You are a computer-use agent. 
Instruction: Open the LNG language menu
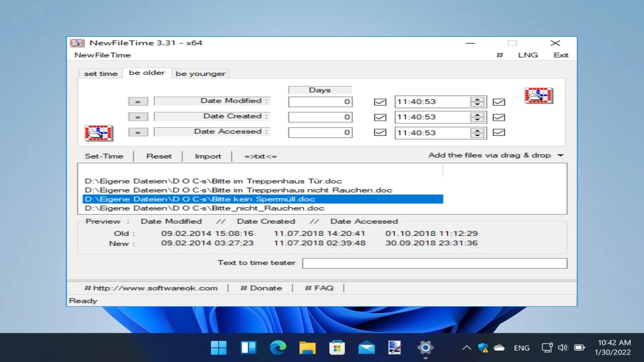click(x=528, y=55)
